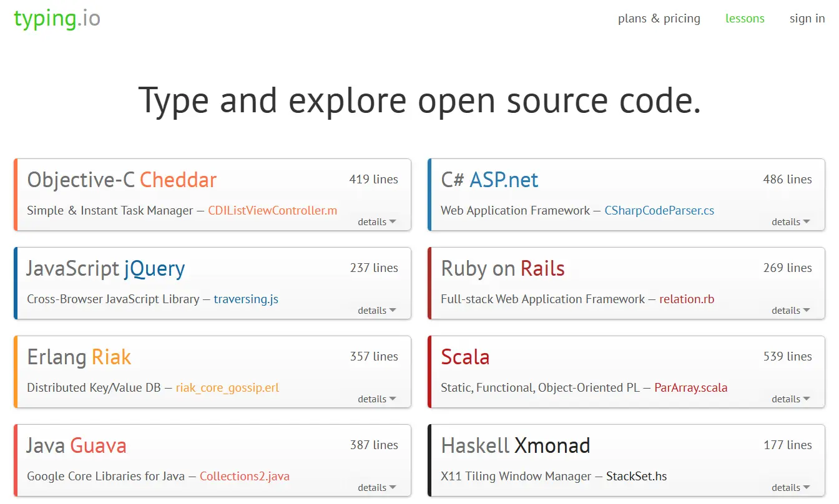The height and width of the screenshot is (504, 839).
Task: Open CSharpCodeParser.cs lesson file
Action: click(x=659, y=211)
